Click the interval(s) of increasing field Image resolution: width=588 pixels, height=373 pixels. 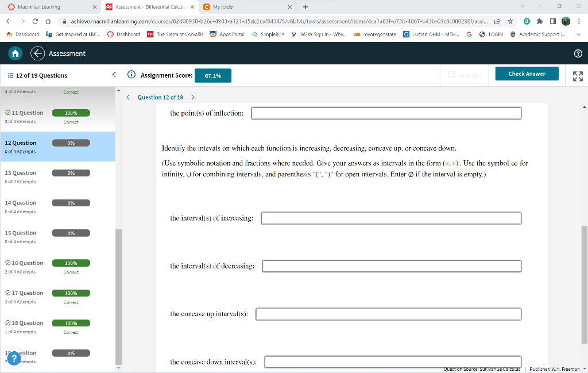pyautogui.click(x=391, y=218)
